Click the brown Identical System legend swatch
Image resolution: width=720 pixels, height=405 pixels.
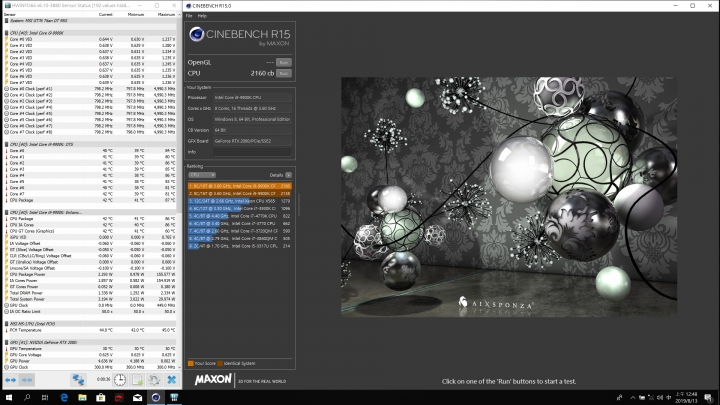pos(220,363)
